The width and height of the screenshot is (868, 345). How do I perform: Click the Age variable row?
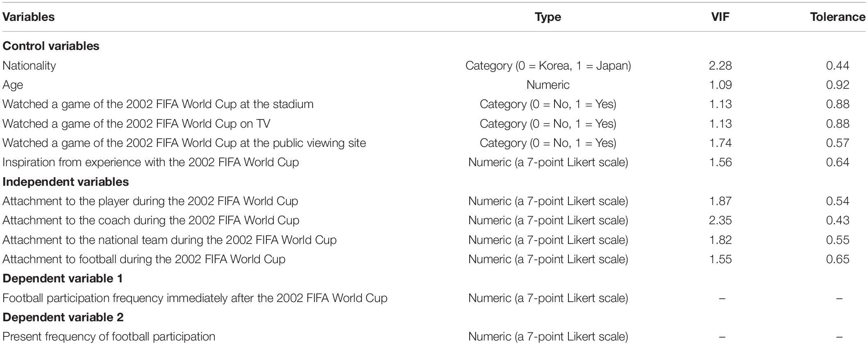(434, 85)
